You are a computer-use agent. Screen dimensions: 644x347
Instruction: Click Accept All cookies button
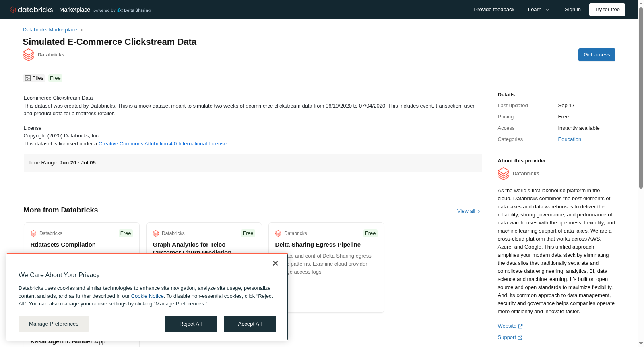coord(250,324)
